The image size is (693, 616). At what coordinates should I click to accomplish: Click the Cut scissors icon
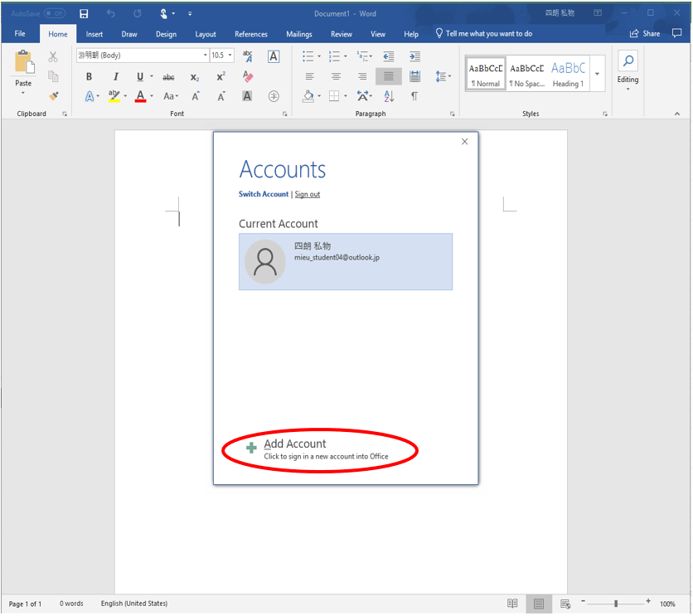[53, 56]
